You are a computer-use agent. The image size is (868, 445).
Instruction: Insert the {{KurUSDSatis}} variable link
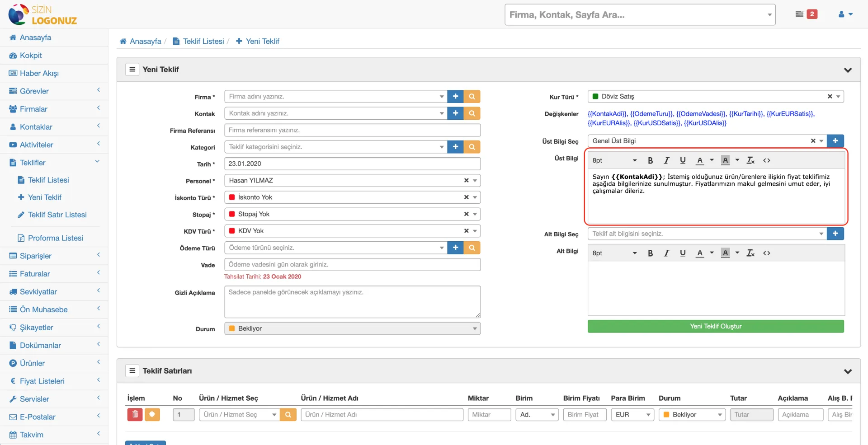[657, 123]
